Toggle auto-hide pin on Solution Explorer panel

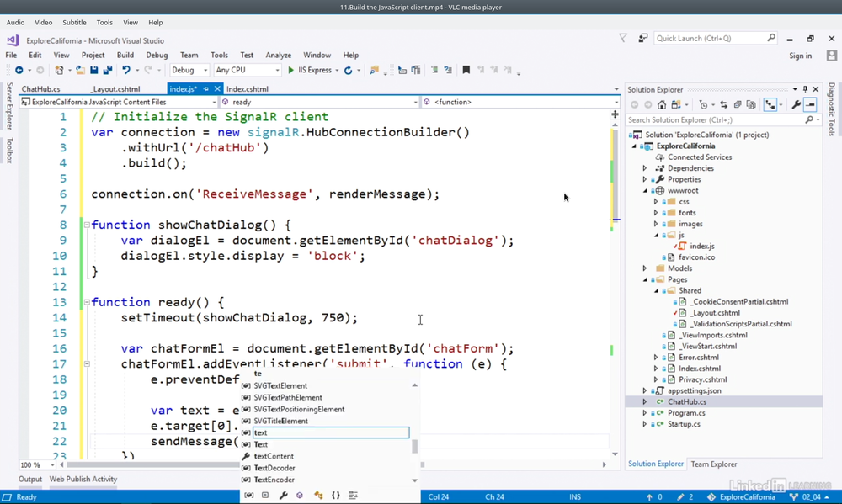tap(805, 89)
